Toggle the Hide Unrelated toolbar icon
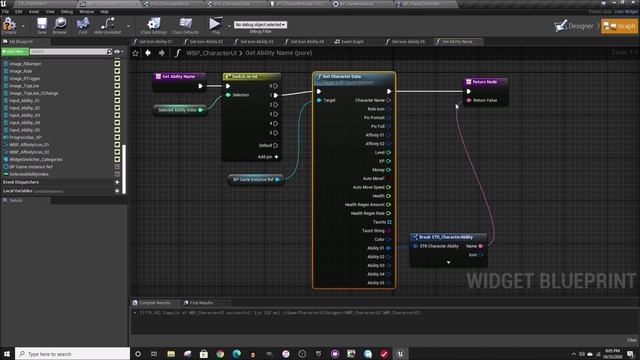 [x=107, y=24]
